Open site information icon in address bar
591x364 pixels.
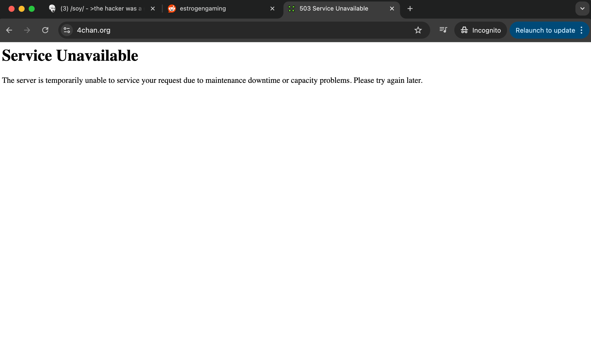[67, 30]
